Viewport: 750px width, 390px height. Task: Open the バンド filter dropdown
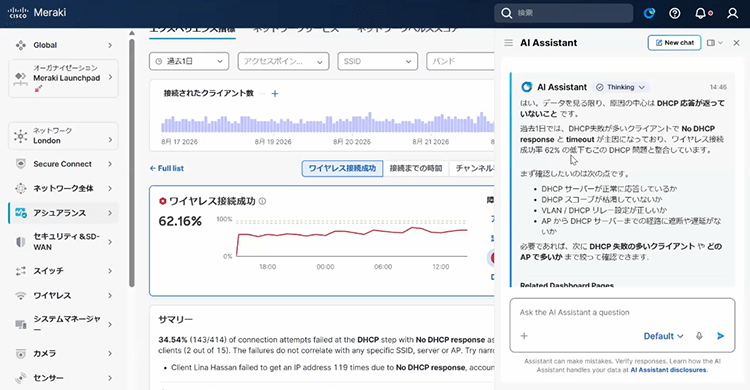coord(460,61)
